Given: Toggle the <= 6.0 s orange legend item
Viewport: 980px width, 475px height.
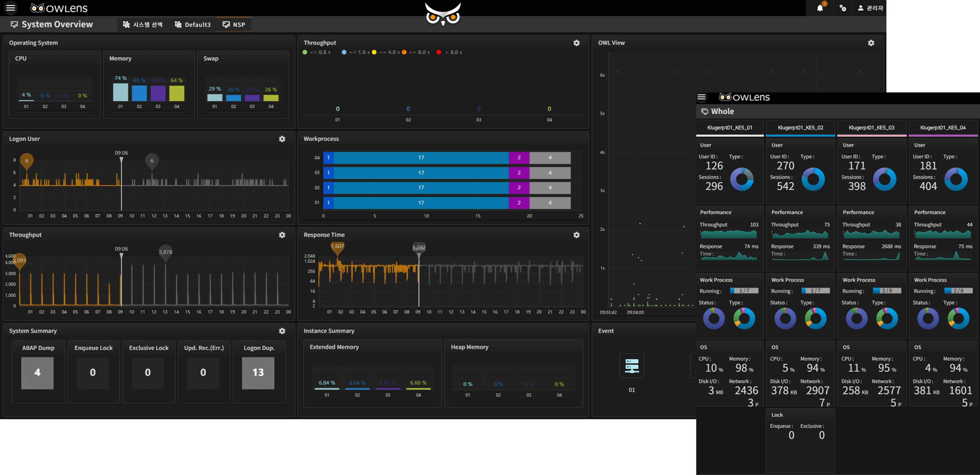Looking at the screenshot, I should pyautogui.click(x=416, y=53).
